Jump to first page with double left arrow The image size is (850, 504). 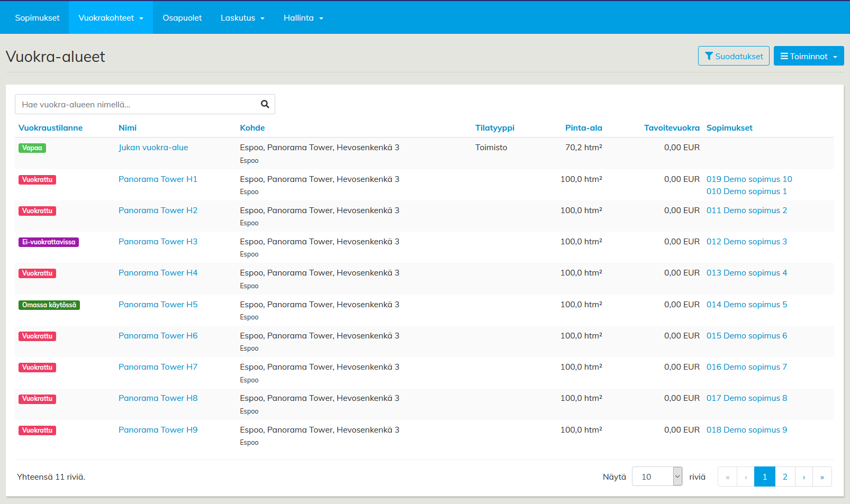click(727, 476)
